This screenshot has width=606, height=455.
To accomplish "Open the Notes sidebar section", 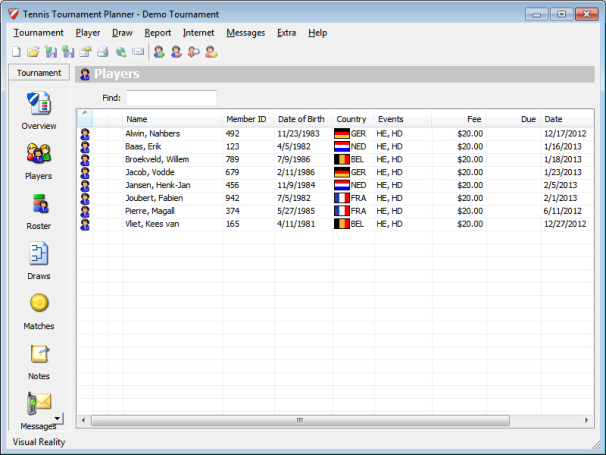I will [39, 362].
